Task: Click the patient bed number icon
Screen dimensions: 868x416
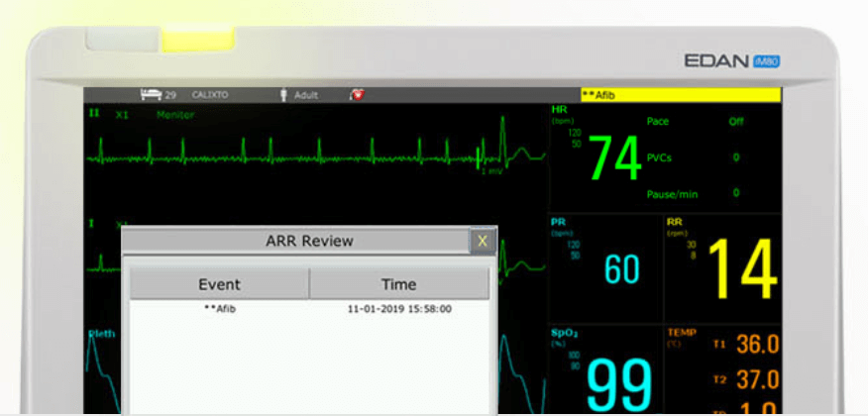Action: (152, 95)
